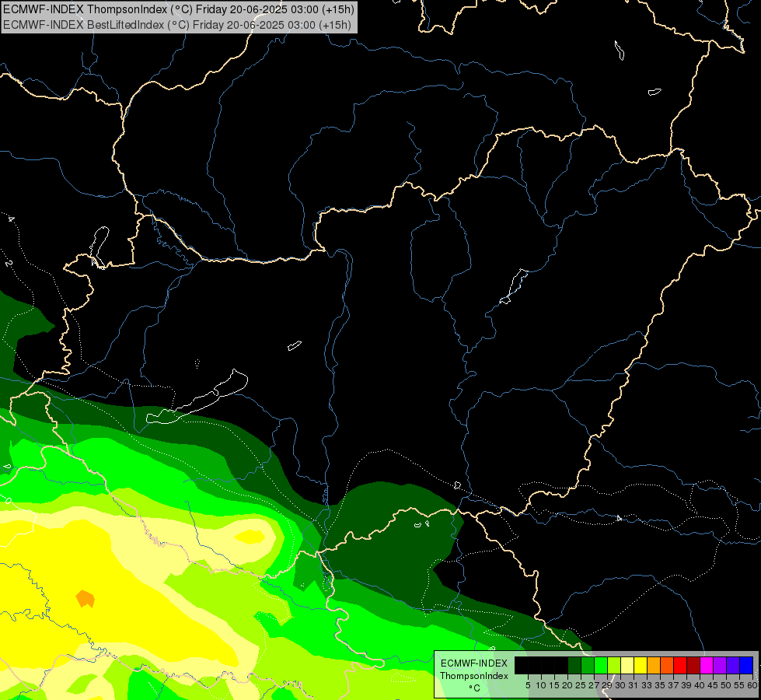Click the purple 45–50 legend swatch
761x700 pixels.
coord(721,665)
